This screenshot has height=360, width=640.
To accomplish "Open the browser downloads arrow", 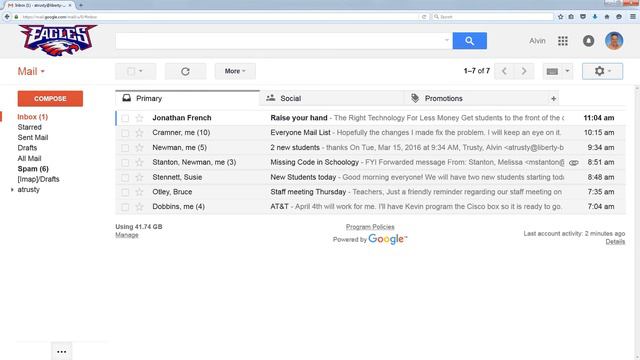I will click(x=595, y=17).
